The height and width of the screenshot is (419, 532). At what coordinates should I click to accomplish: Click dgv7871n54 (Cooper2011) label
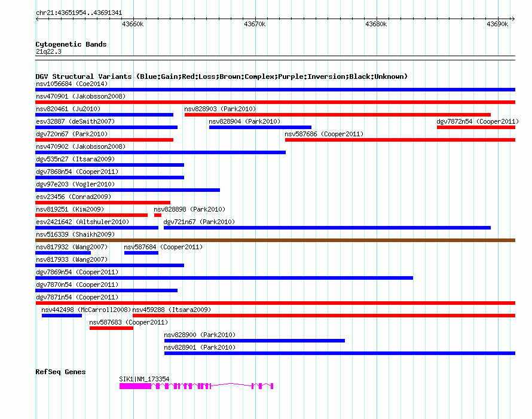click(77, 297)
